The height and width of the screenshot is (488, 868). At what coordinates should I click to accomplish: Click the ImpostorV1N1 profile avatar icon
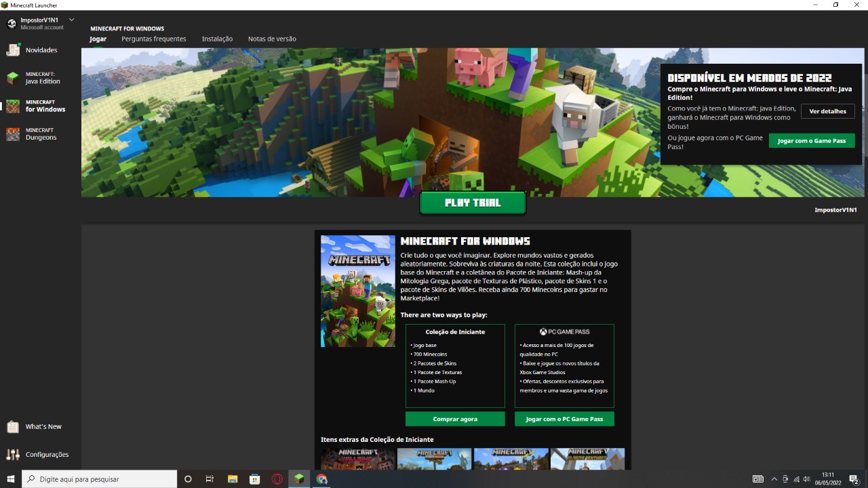tap(12, 24)
